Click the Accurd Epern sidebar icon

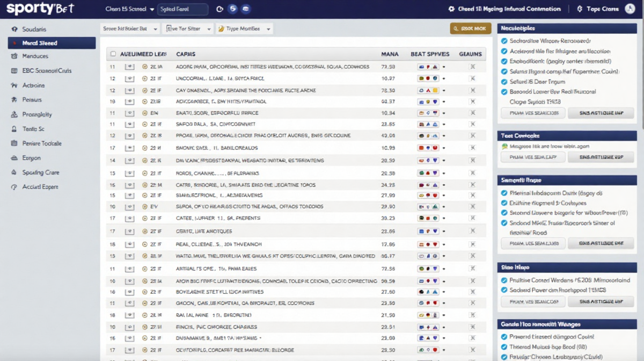(x=13, y=187)
